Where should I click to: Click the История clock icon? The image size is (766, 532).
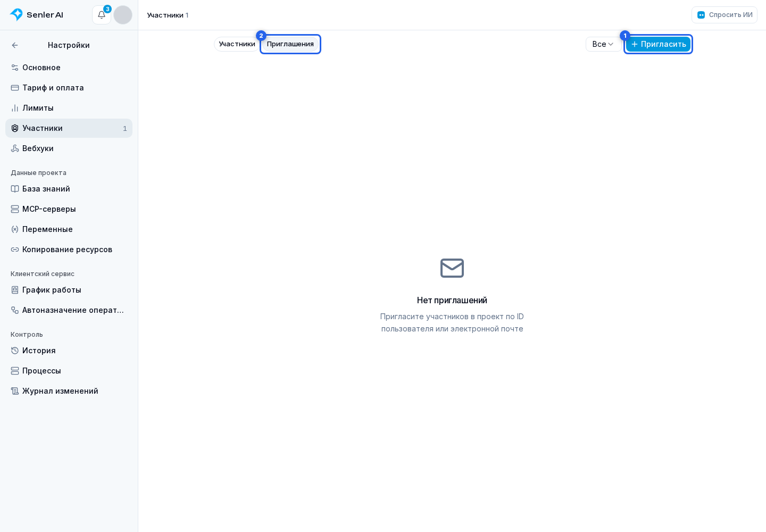click(15, 351)
